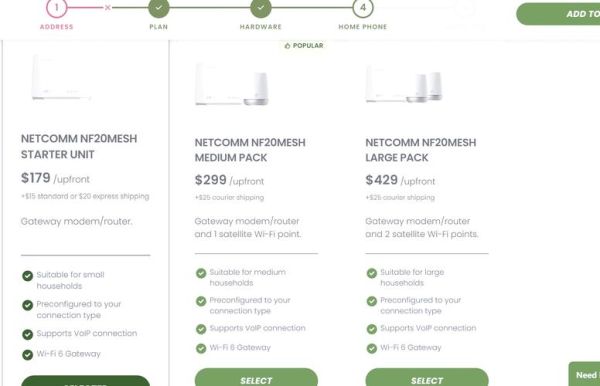Screen dimensions: 600x386
Task: Click the Hardware step label
Action: 261,27
